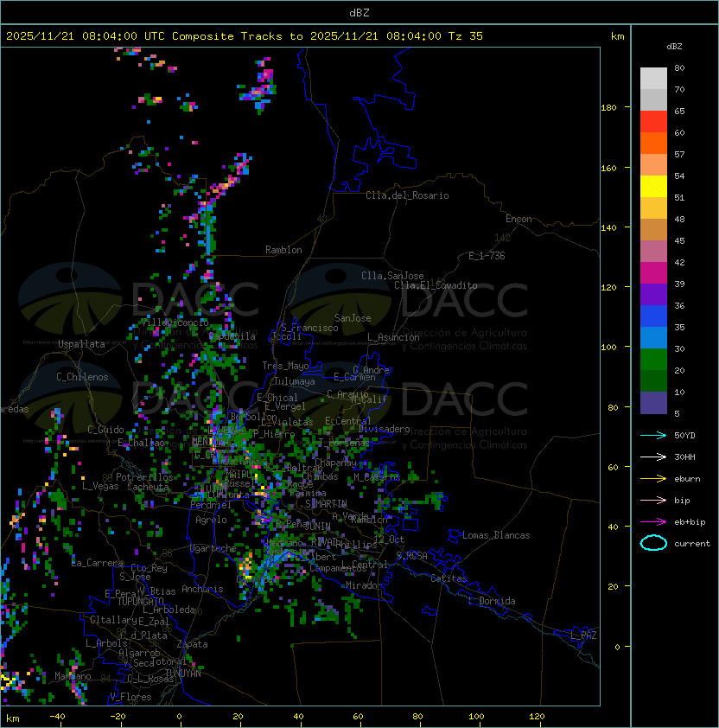Click the Zapata place label
The width and height of the screenshot is (719, 728).
pos(192,644)
